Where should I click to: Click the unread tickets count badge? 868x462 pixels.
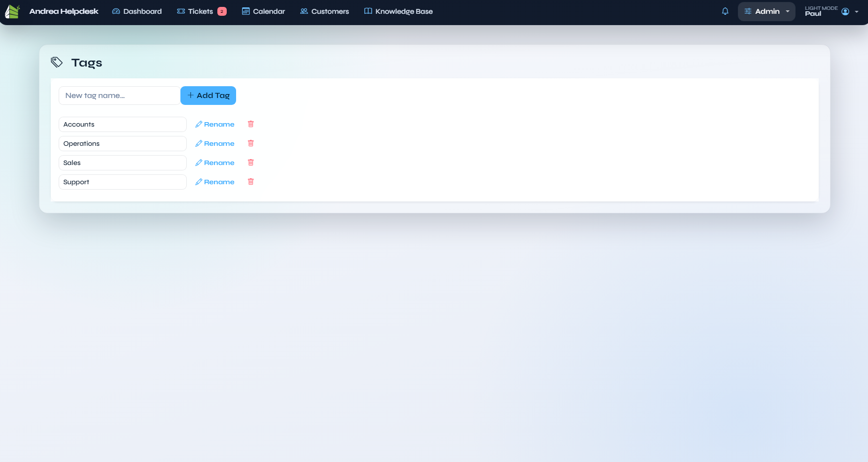[222, 11]
